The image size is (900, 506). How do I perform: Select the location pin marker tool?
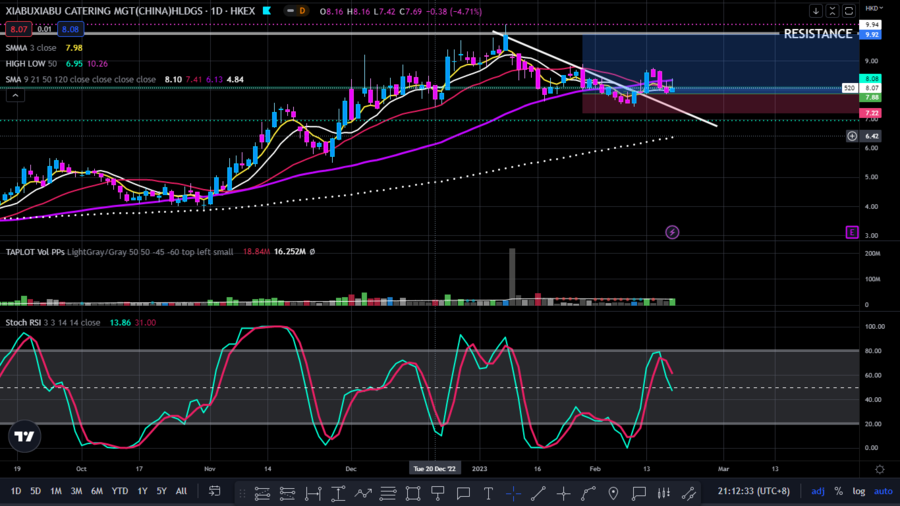(x=613, y=492)
